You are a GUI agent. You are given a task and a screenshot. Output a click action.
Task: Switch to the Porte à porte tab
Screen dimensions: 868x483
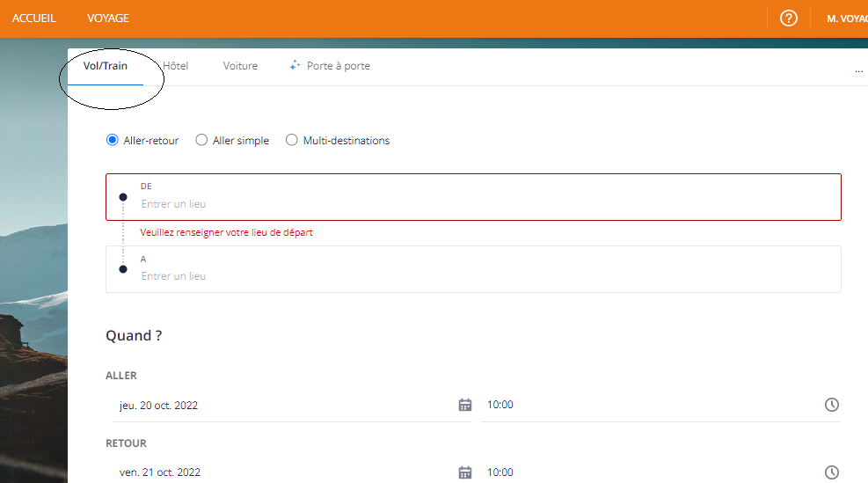[330, 66]
